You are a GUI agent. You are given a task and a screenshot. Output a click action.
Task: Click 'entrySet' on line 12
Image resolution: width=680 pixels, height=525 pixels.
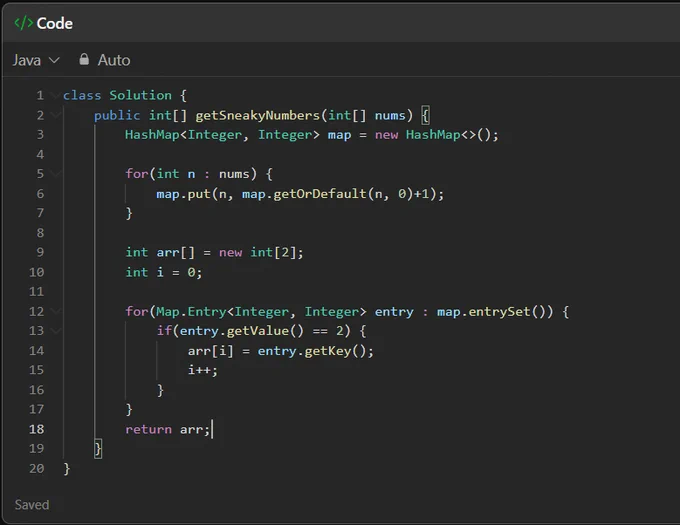click(x=500, y=311)
